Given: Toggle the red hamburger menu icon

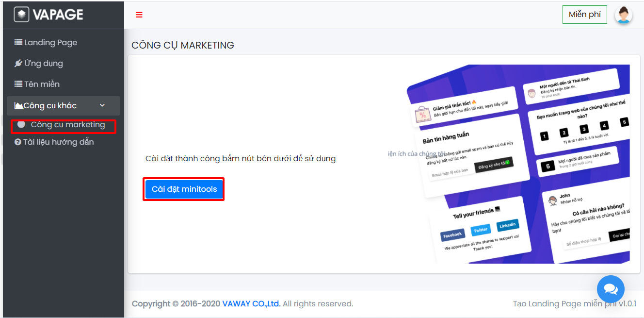Looking at the screenshot, I should pyautogui.click(x=139, y=15).
